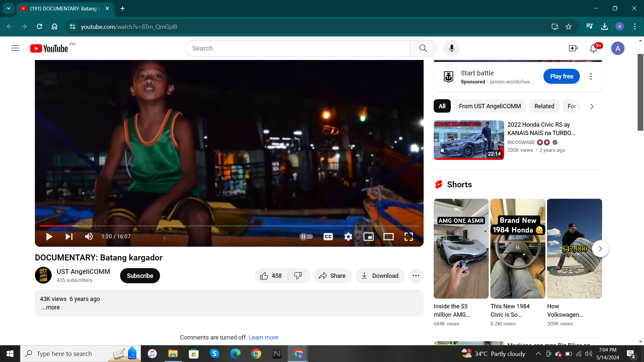Mute the video volume
The height and width of the screenshot is (362, 644).
(89, 237)
